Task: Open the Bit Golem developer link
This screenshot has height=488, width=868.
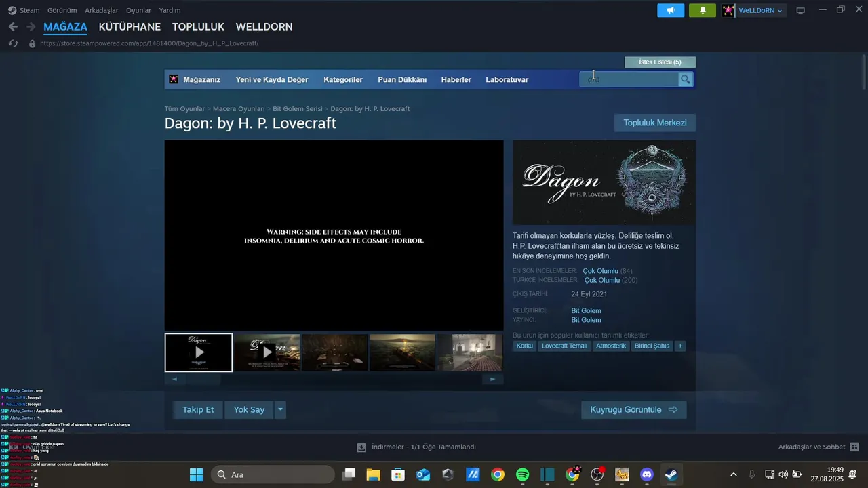Action: click(x=586, y=311)
